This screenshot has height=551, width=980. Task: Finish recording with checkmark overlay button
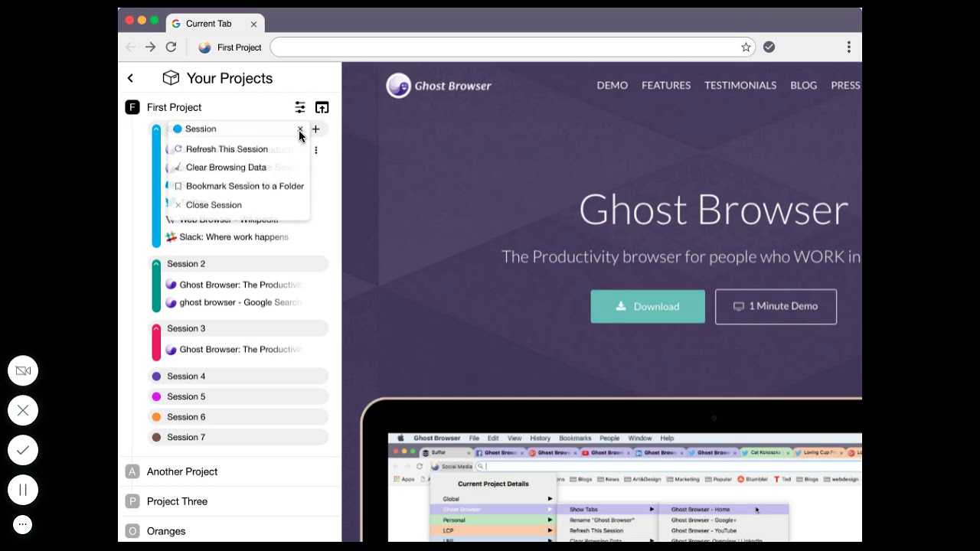click(x=23, y=451)
